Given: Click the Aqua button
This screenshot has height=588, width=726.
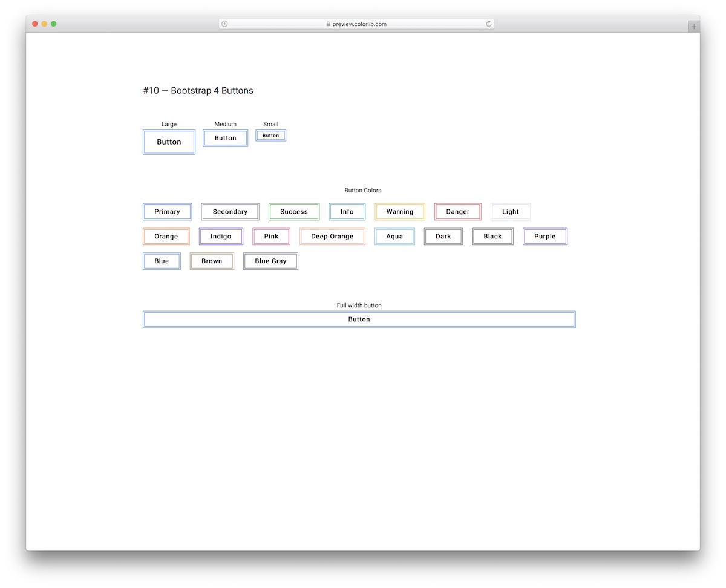Looking at the screenshot, I should click(394, 236).
